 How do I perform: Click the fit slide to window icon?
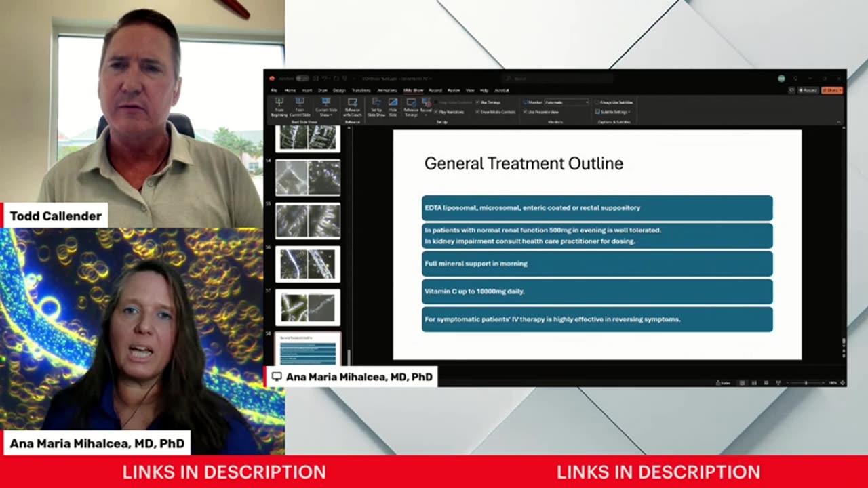point(842,383)
